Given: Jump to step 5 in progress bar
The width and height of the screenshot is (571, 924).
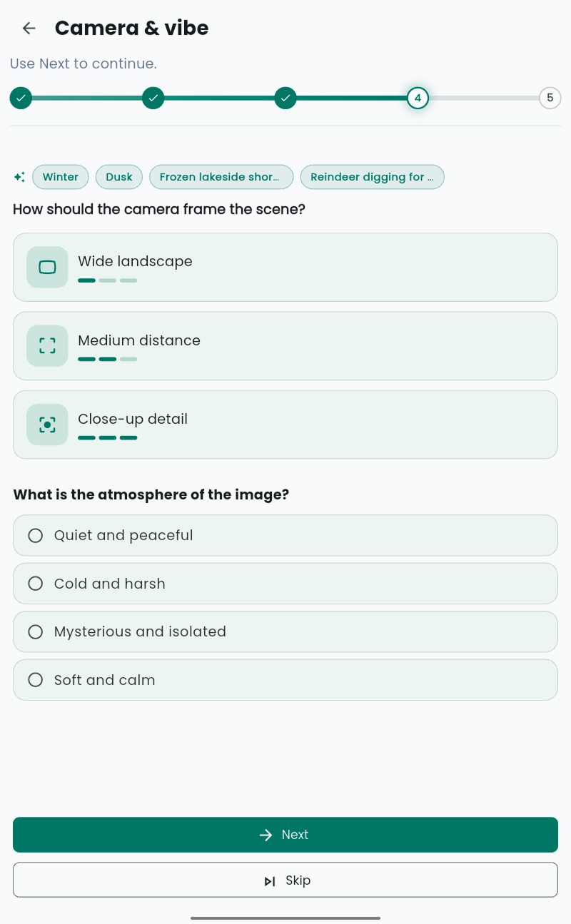Looking at the screenshot, I should pos(550,98).
